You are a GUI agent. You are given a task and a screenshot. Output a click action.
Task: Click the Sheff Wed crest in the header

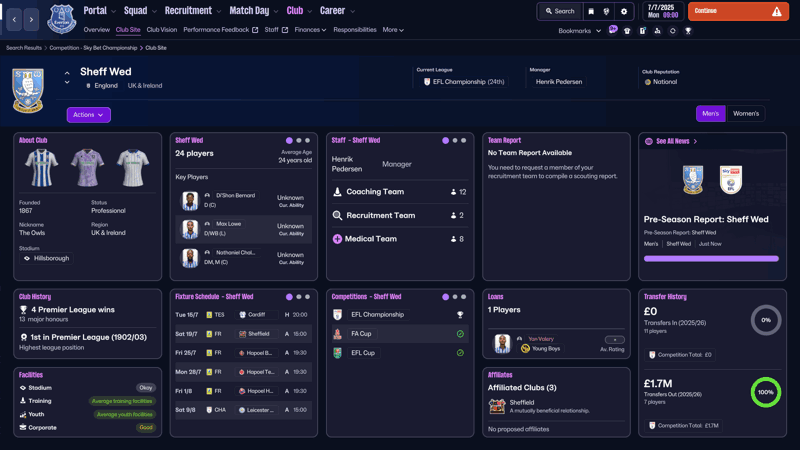28,90
